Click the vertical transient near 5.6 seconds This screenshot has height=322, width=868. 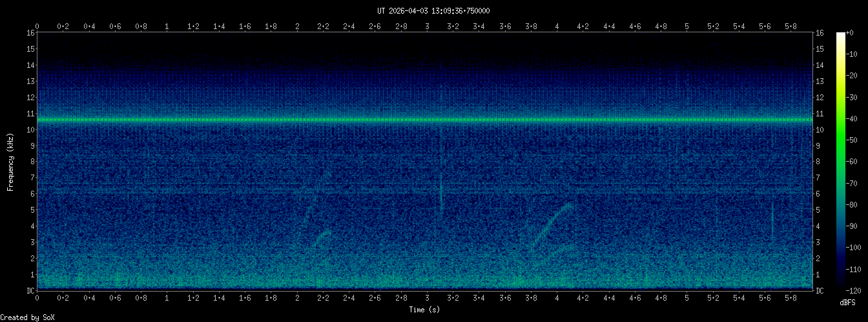click(772, 220)
